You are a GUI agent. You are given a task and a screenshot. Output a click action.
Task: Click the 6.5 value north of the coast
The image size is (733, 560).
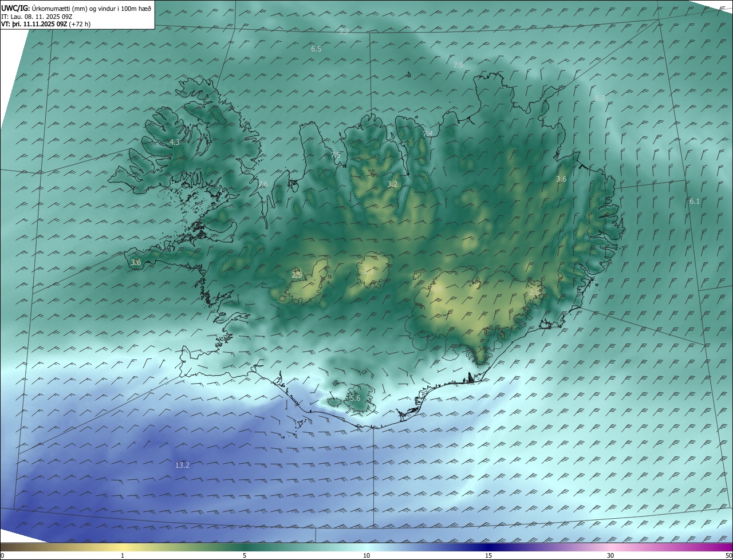point(316,49)
